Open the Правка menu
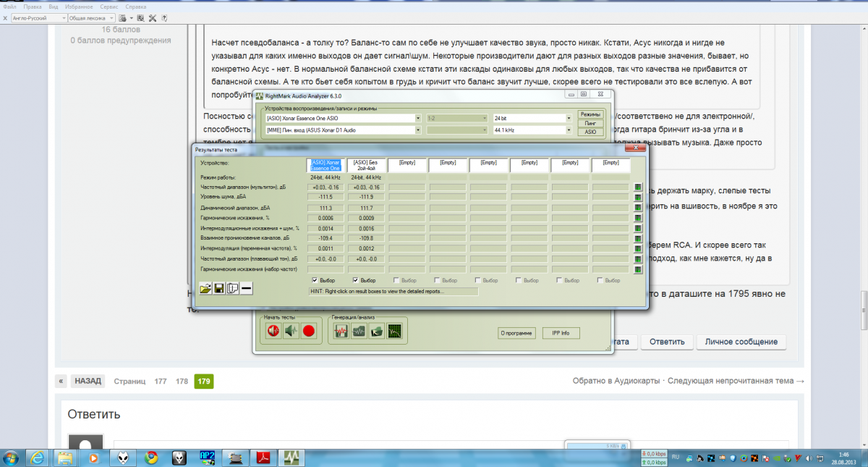Viewport: 868px width, 467px height. (33, 6)
